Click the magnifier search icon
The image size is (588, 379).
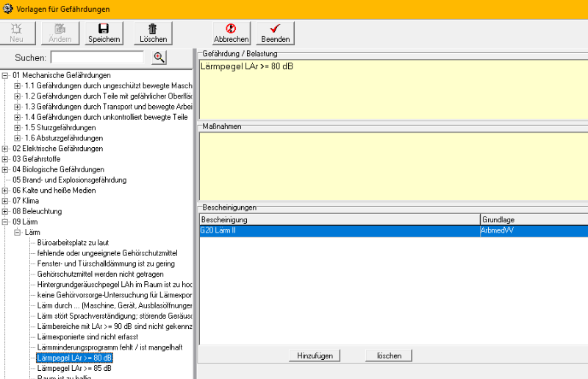(x=158, y=57)
